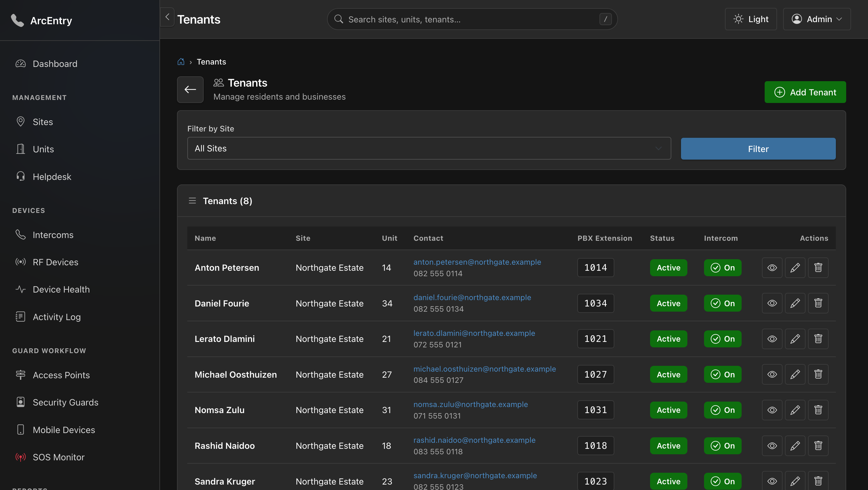868x490 pixels.
Task: Click the search magnifier icon
Action: [x=339, y=19]
